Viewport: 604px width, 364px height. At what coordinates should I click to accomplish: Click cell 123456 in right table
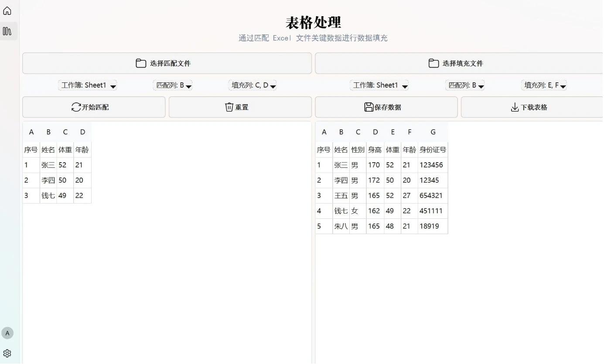433,165
